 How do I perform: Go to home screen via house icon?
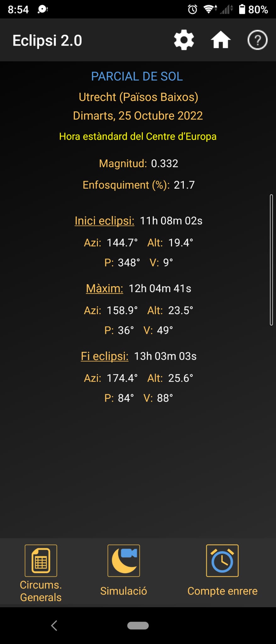(221, 40)
